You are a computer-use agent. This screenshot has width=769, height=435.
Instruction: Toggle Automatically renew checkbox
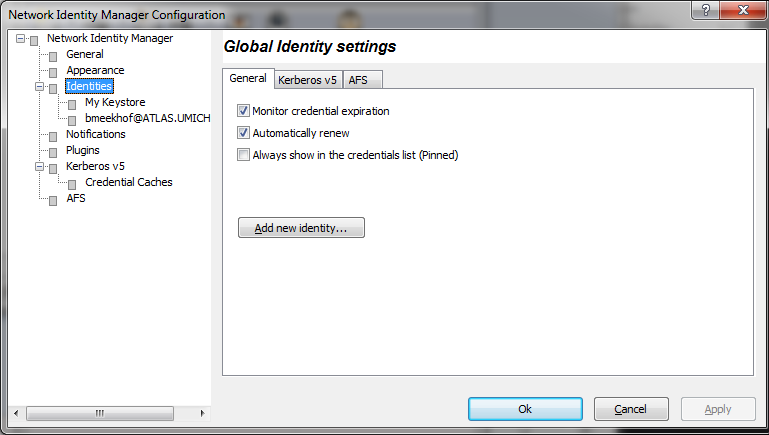[243, 132]
